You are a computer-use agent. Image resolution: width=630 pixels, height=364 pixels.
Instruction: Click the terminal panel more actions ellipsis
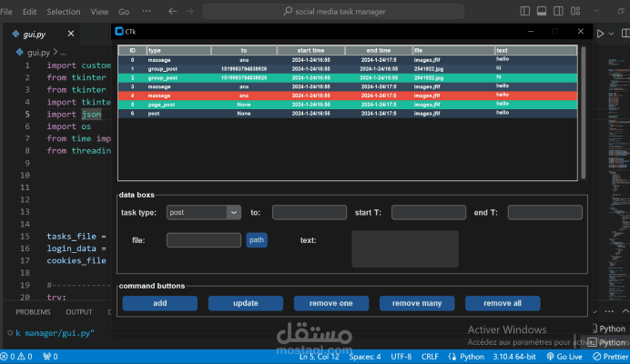pos(609,311)
